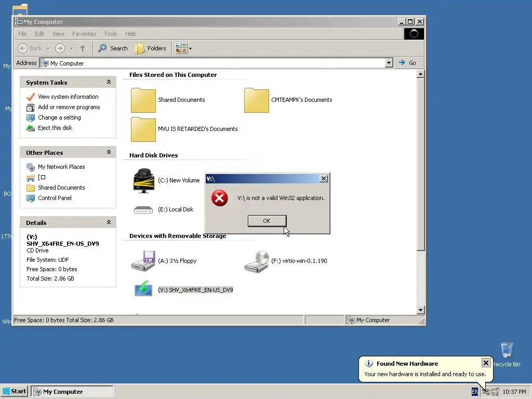The height and width of the screenshot is (399, 532).
Task: Click the Up one level arrow
Action: click(83, 48)
